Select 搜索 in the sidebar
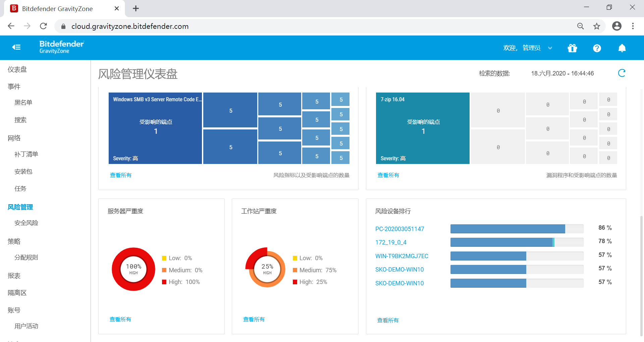This screenshot has height=342, width=644. click(x=20, y=120)
